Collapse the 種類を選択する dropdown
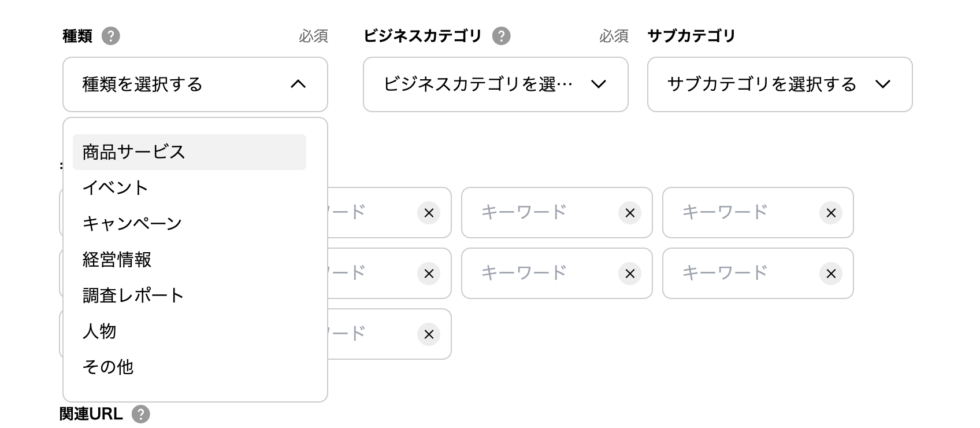980x428 pixels. point(195,84)
